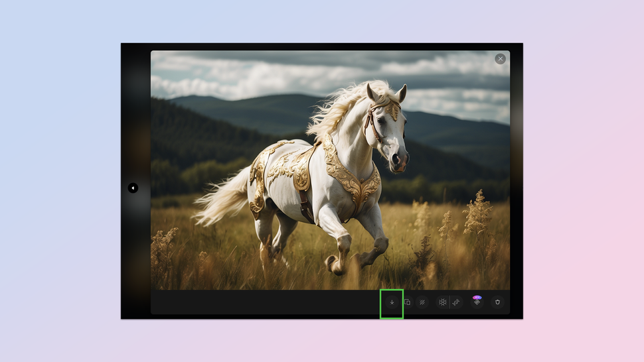Screen dimensions: 644x362
Task: Click the twisted helix icon after the divider
Action: click(x=456, y=302)
